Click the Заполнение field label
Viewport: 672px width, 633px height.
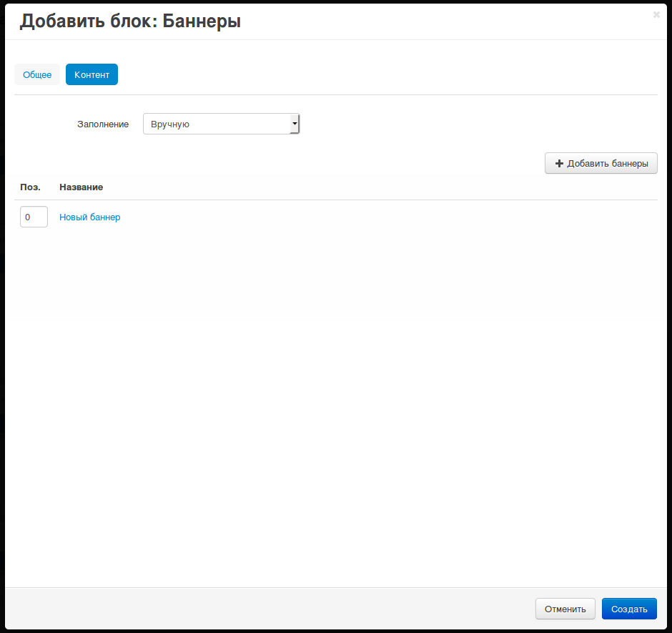[103, 124]
